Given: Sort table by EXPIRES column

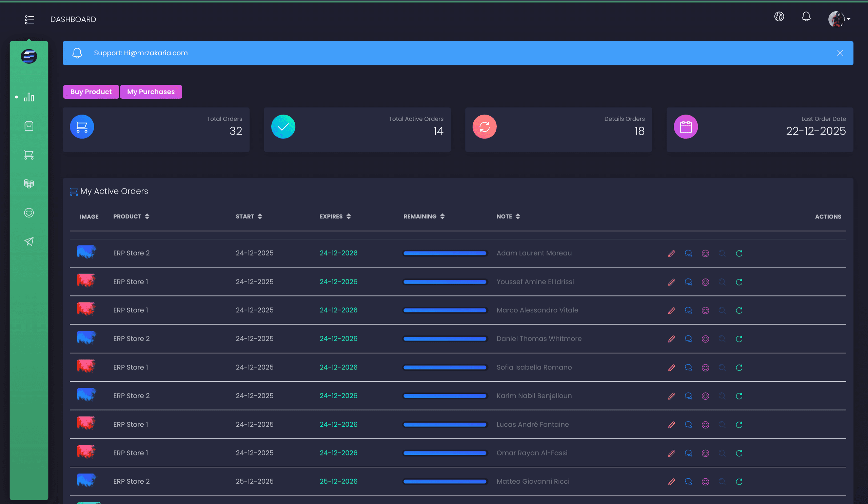Looking at the screenshot, I should 335,216.
